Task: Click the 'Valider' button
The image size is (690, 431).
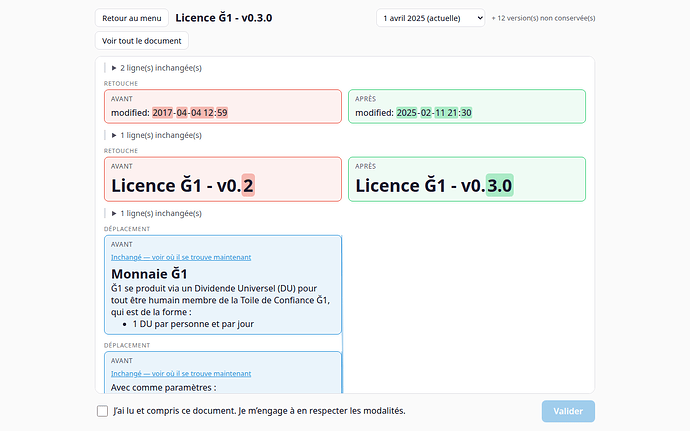Action: tap(568, 411)
